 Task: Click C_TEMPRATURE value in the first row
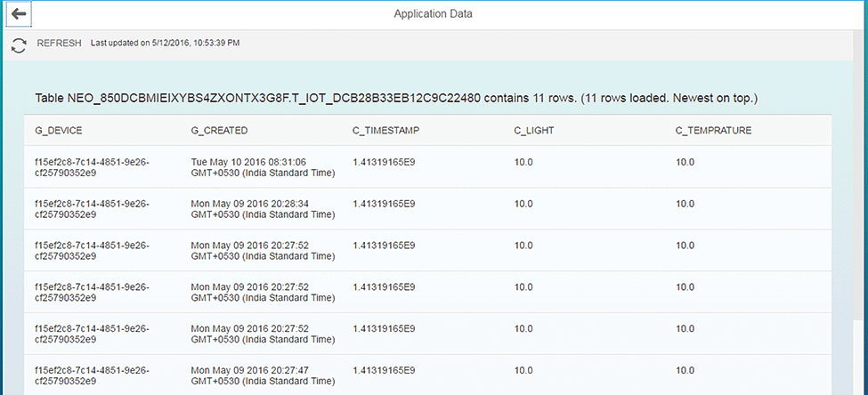point(685,162)
